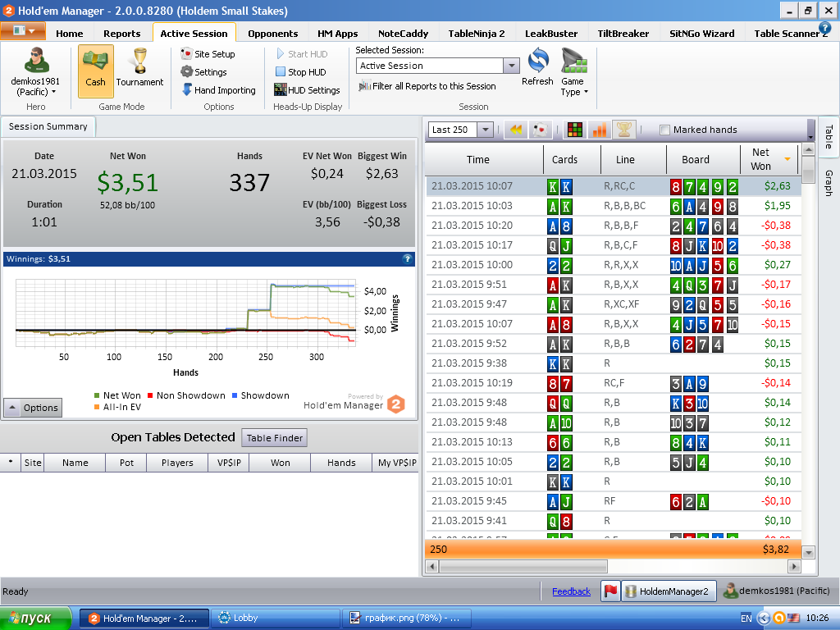
Task: Open the NoteCaddy tab
Action: pos(403,33)
